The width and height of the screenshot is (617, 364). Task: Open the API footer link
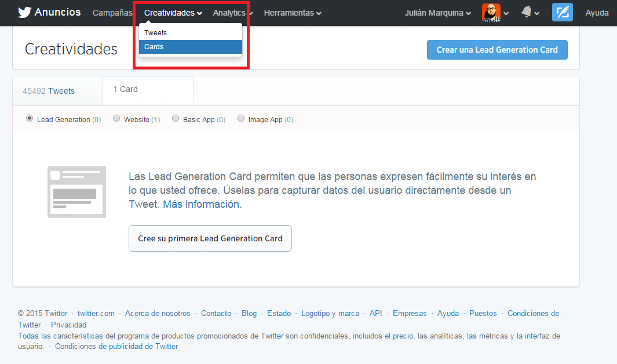[x=376, y=313]
